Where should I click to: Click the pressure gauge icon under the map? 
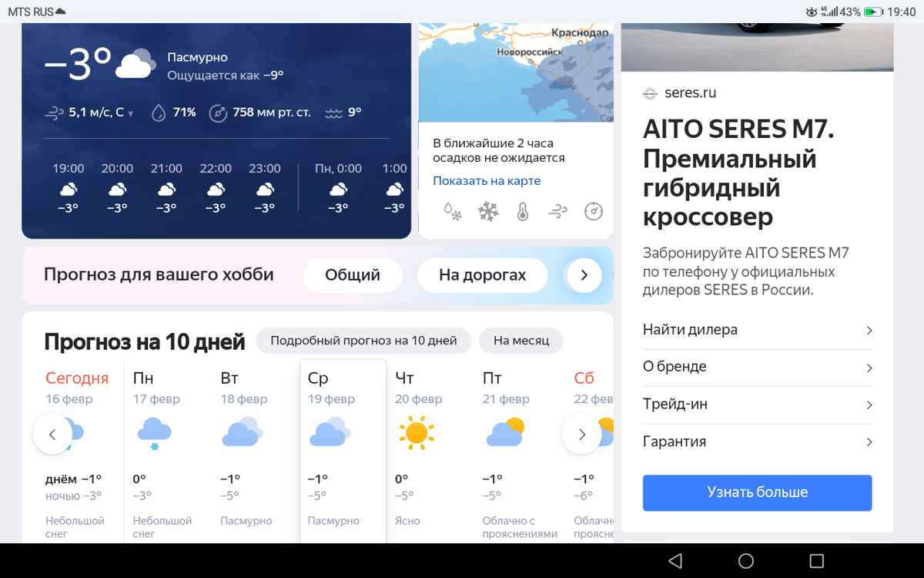tap(593, 210)
